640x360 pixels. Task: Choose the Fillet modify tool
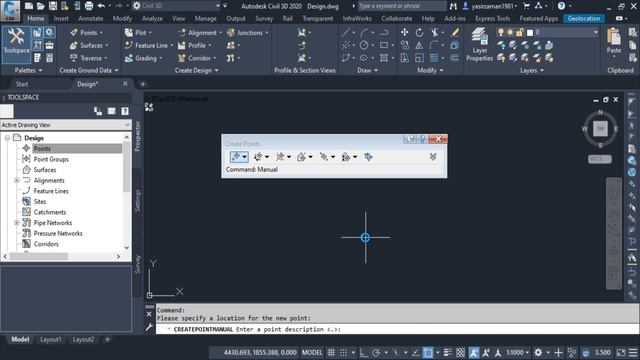click(434, 45)
